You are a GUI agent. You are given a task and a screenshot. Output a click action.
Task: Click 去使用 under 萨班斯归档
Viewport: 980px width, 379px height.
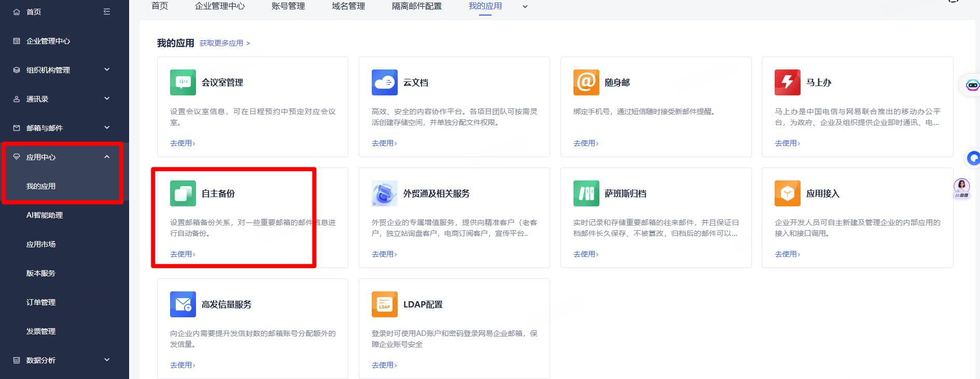(x=586, y=254)
